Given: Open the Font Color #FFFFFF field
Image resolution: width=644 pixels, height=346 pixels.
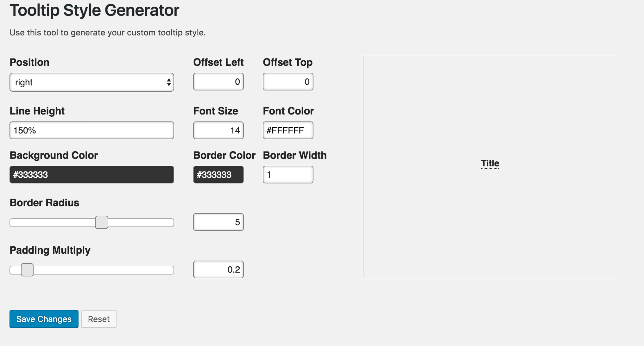Looking at the screenshot, I should 288,130.
